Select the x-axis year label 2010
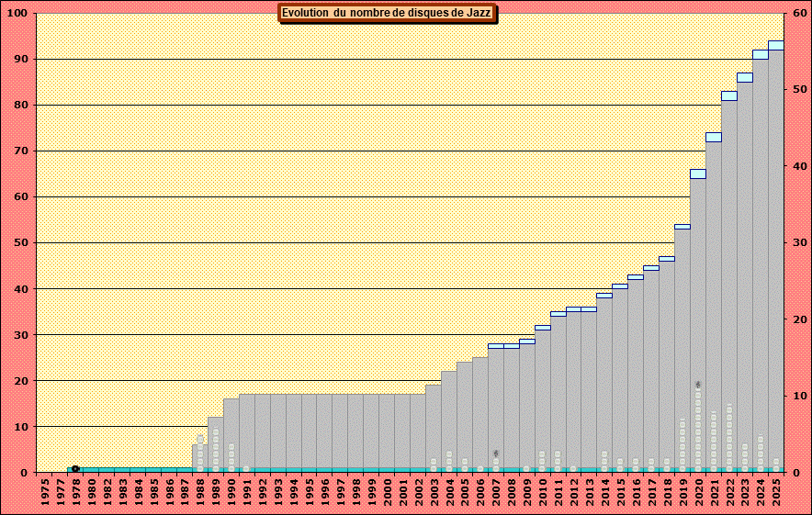Screen dimensions: 812x515 542,491
